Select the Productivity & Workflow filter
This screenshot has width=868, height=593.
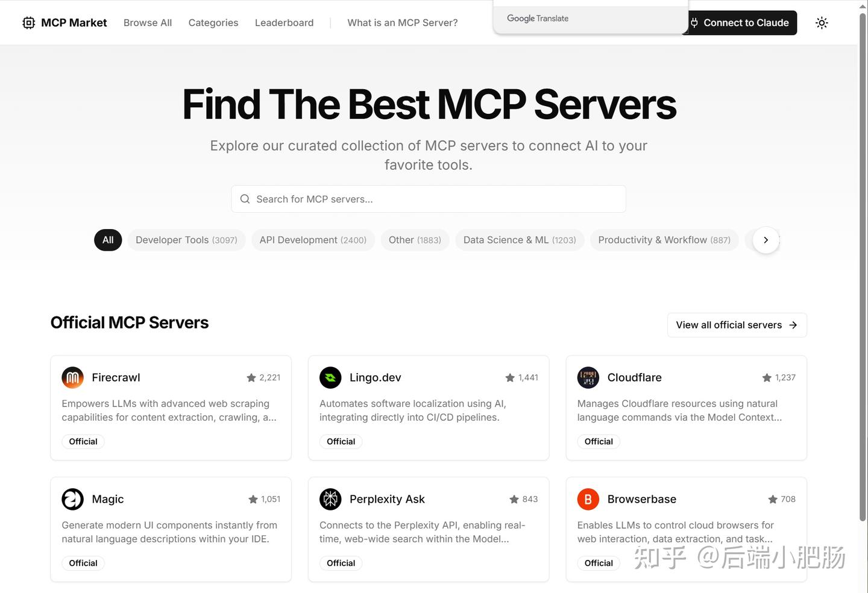[x=664, y=240]
